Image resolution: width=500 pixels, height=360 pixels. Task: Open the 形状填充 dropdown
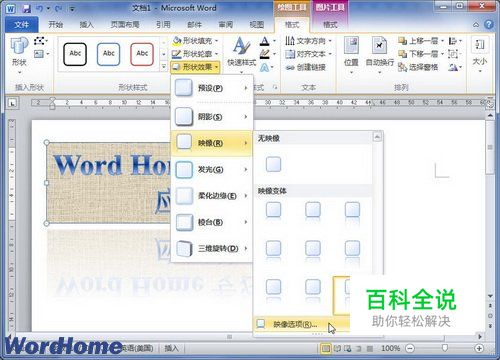pos(195,41)
